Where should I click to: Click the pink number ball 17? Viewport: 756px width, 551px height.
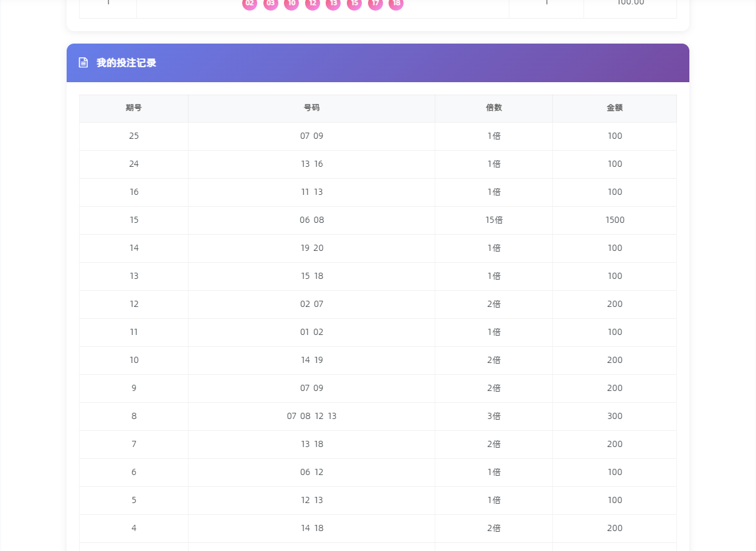pos(376,4)
